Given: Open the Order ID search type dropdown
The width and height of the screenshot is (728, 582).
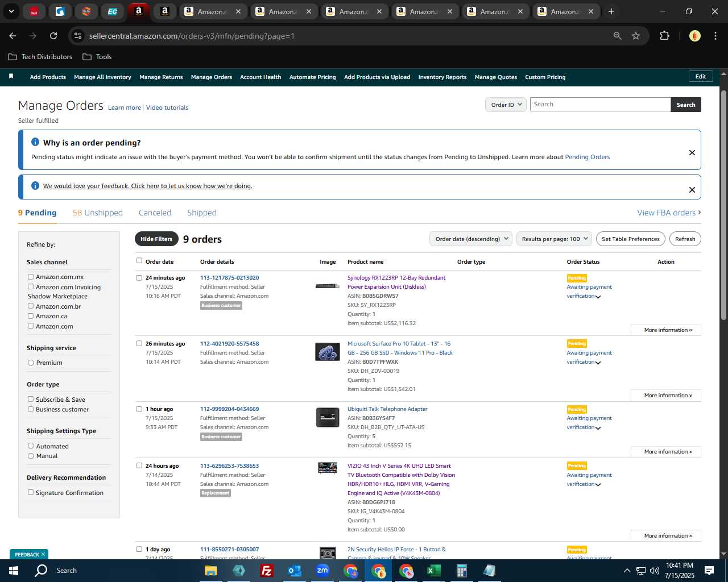Looking at the screenshot, I should 506,105.
